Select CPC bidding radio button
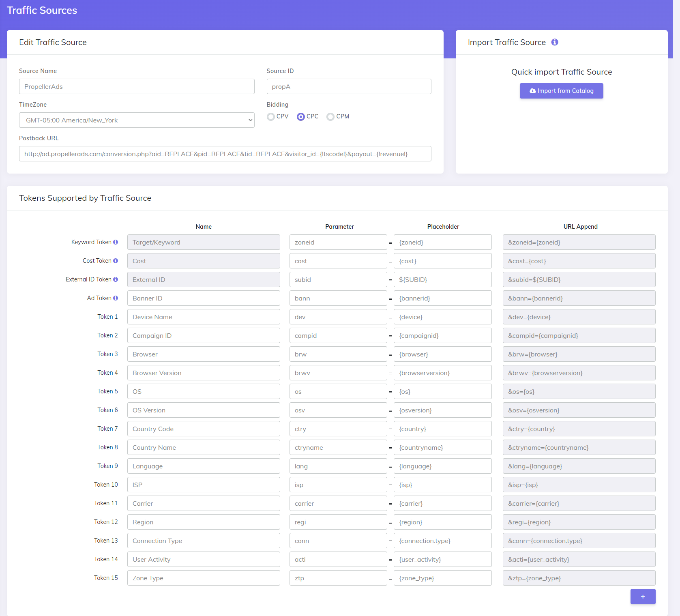The width and height of the screenshot is (680, 616). point(301,117)
